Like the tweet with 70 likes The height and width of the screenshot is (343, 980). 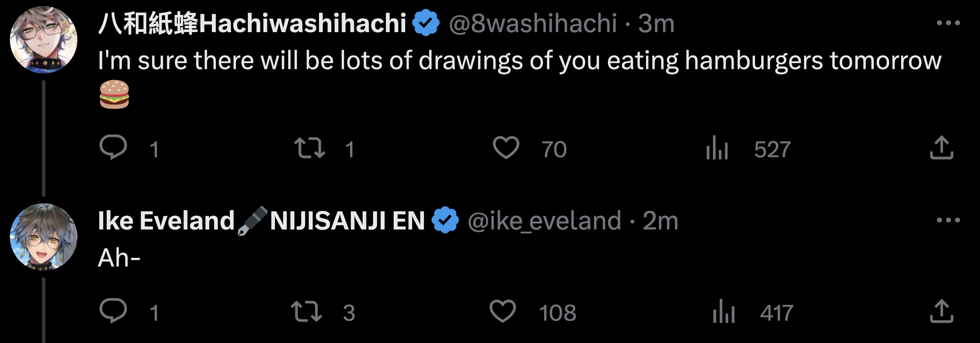(x=506, y=148)
